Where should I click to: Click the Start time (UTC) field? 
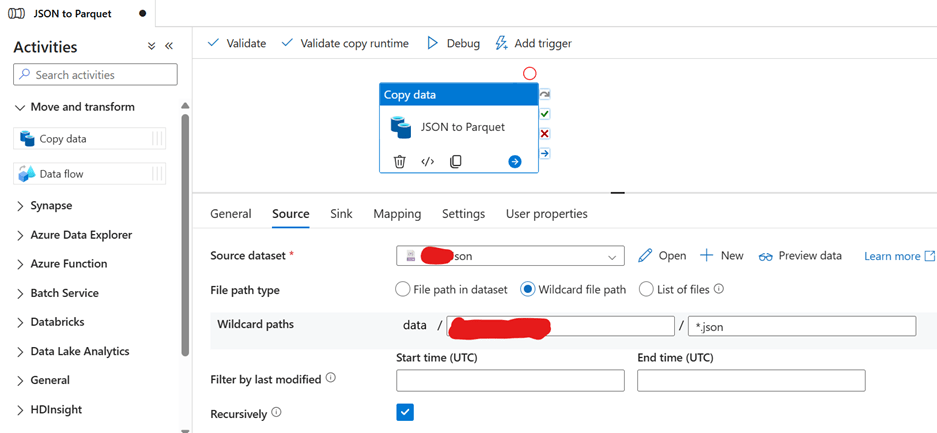510,380
